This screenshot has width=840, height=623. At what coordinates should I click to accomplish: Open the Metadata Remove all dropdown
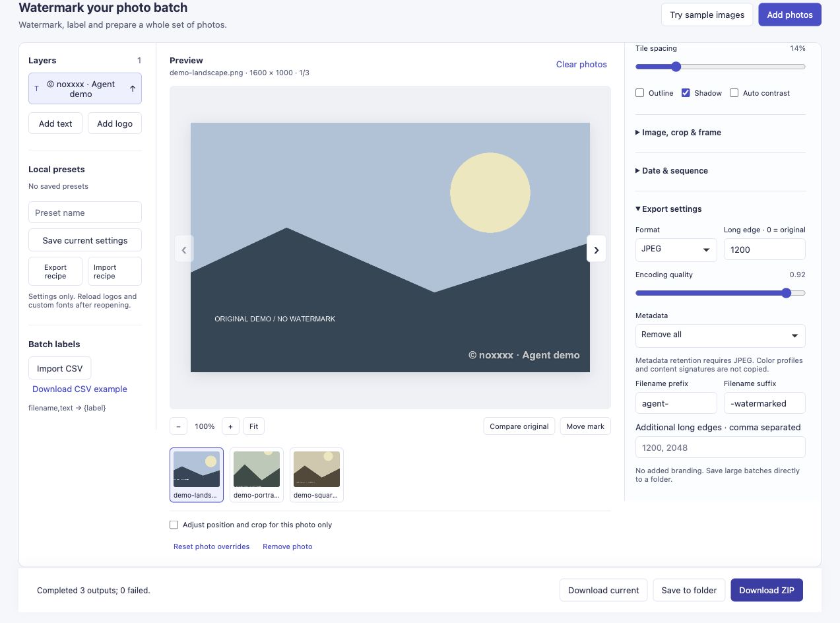[721, 335]
